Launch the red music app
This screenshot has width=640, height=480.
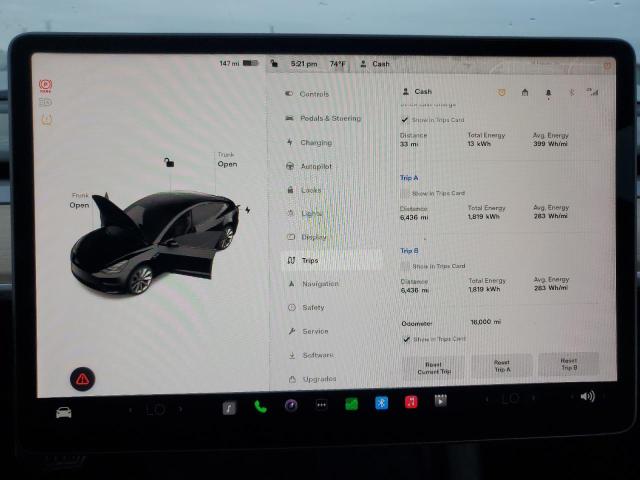[x=411, y=402]
